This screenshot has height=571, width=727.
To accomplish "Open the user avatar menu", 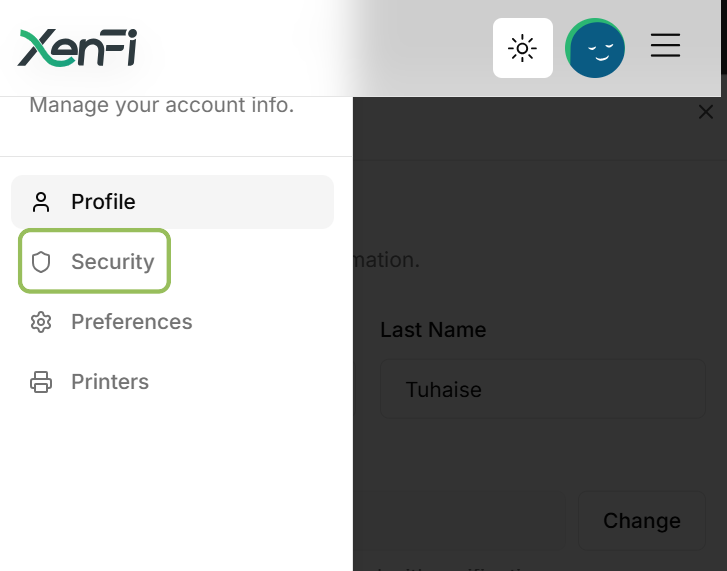I will pos(595,48).
